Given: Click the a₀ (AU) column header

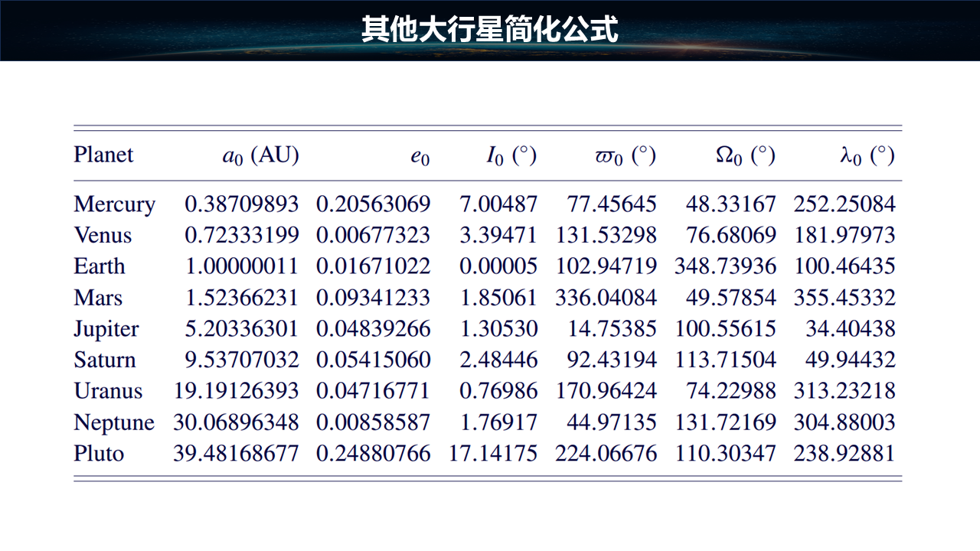Looking at the screenshot, I should point(260,155).
